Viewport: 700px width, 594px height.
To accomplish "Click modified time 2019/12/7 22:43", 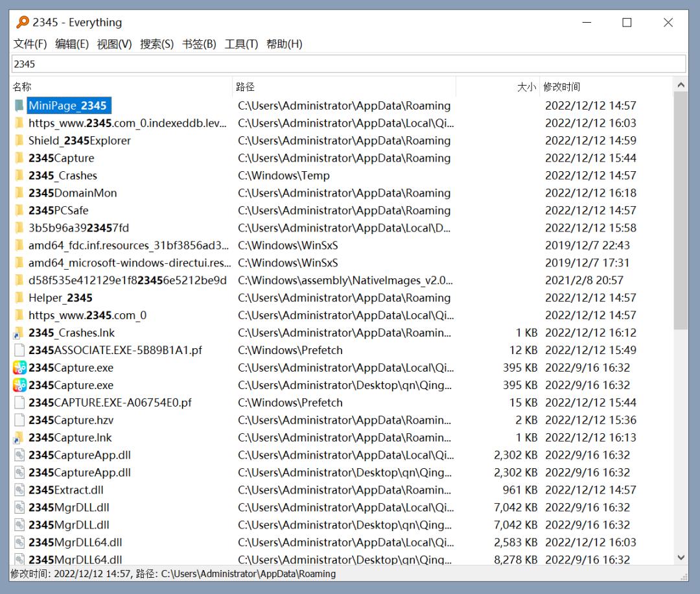I will (587, 245).
